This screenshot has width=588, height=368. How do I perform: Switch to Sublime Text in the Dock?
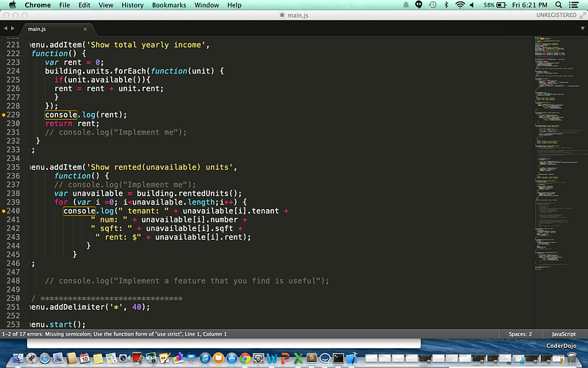(312, 358)
